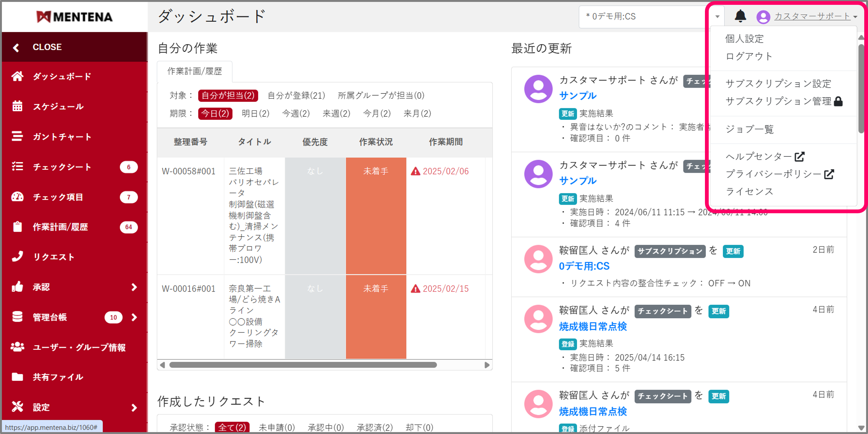Toggle the 自分が担当(2) filter
The image size is (868, 434).
(x=228, y=95)
